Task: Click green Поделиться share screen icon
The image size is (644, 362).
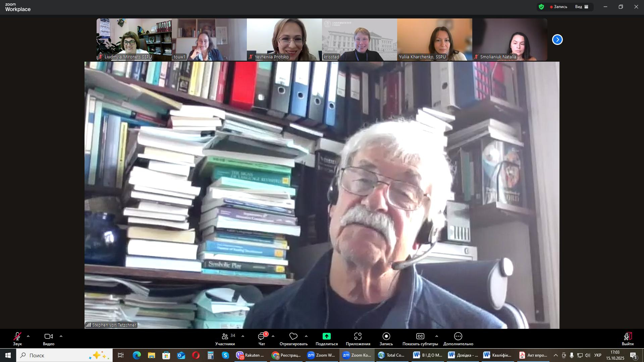Action: tap(326, 337)
